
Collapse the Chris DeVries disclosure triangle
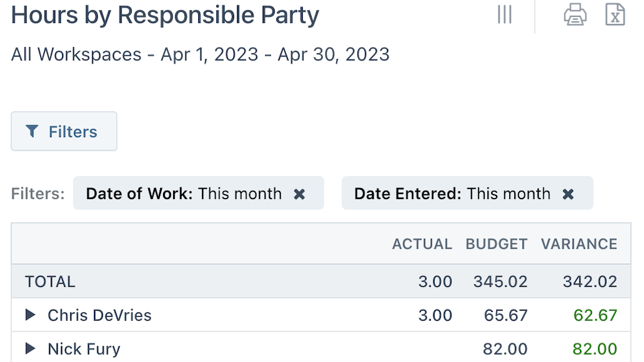coord(30,315)
